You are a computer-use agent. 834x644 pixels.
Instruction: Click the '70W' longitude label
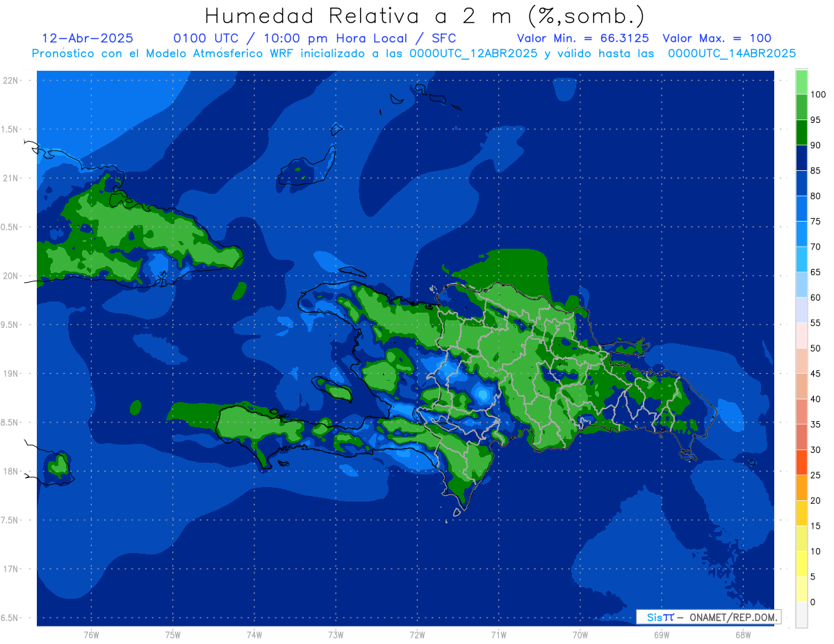click(580, 634)
